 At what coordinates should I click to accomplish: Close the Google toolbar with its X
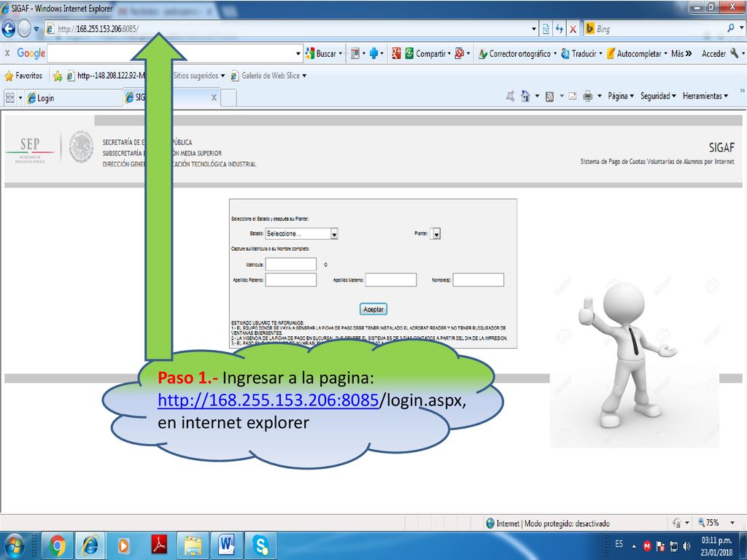tap(7, 53)
